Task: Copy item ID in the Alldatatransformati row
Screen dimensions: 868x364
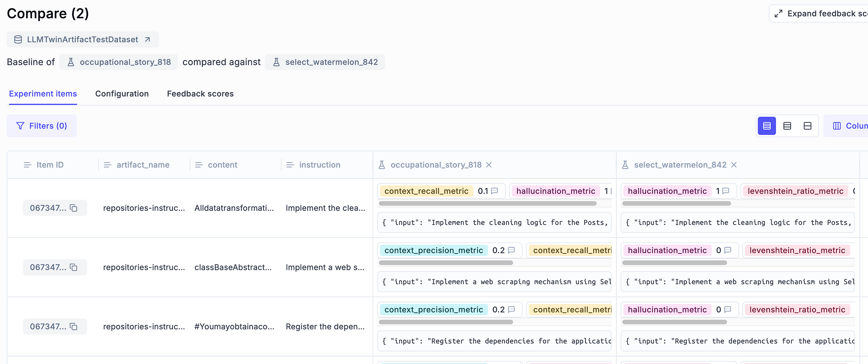Action: 74,208
